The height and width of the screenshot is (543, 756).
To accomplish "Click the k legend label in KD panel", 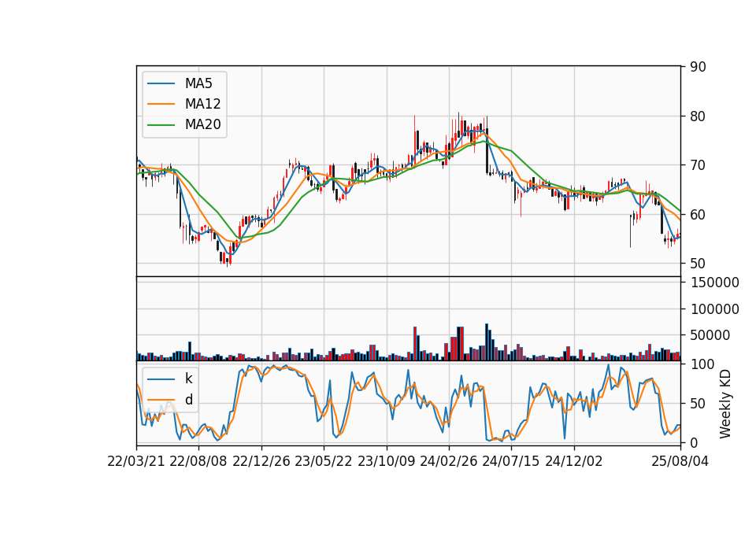I will pyautogui.click(x=188, y=379).
